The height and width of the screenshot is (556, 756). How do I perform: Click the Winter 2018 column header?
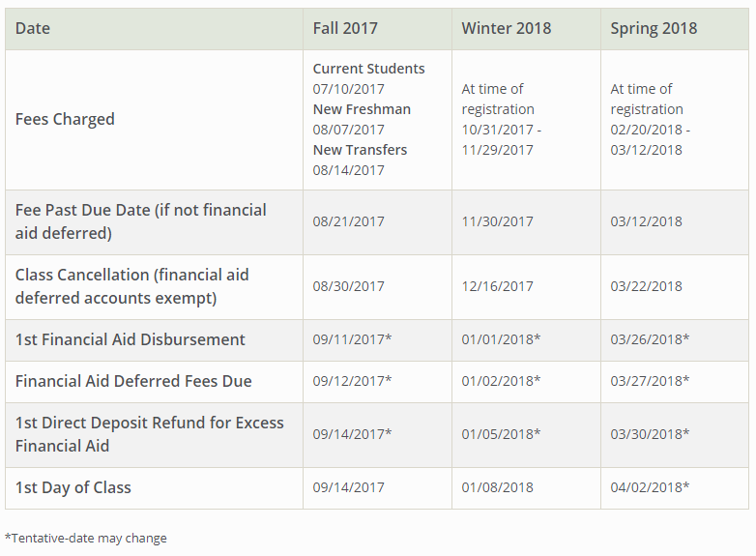click(506, 28)
